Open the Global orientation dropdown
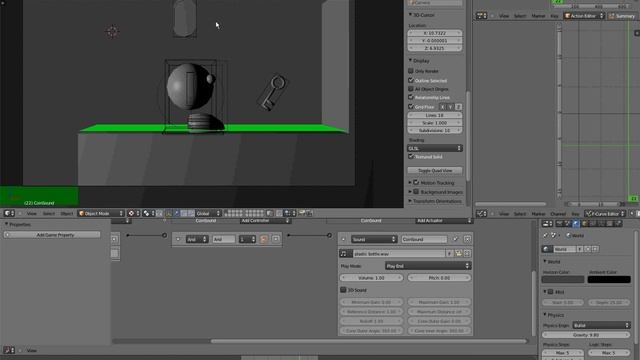Viewport: 640px width, 360px height. 208,213
